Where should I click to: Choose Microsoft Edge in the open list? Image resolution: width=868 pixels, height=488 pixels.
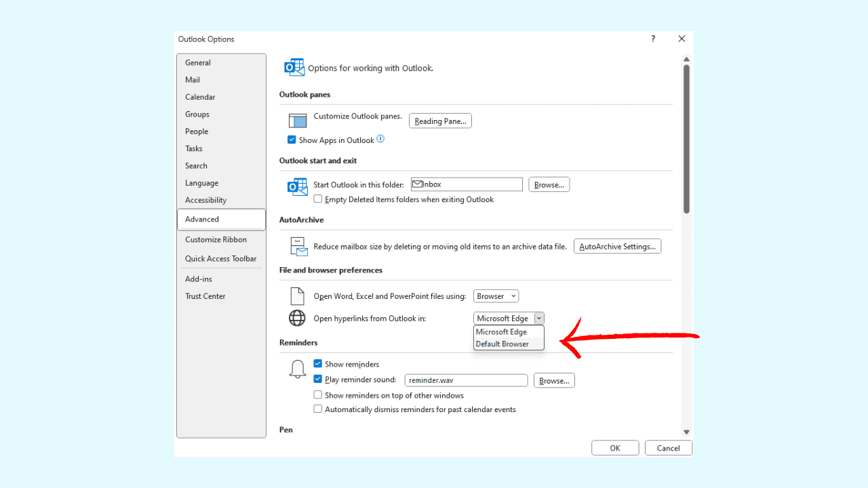click(x=502, y=332)
